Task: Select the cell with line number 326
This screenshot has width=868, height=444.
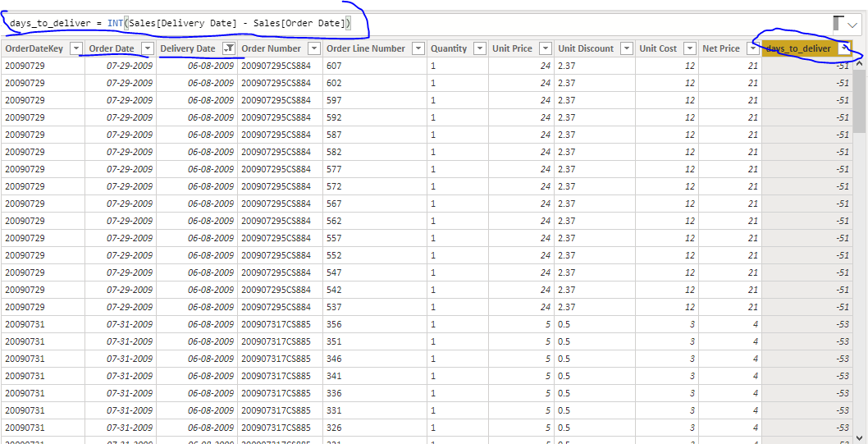Action: (375, 428)
